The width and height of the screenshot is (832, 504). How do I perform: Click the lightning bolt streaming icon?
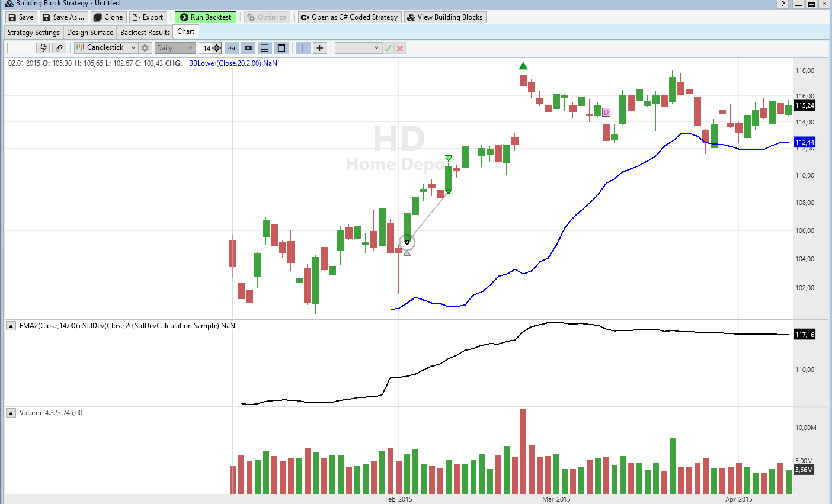(44, 48)
